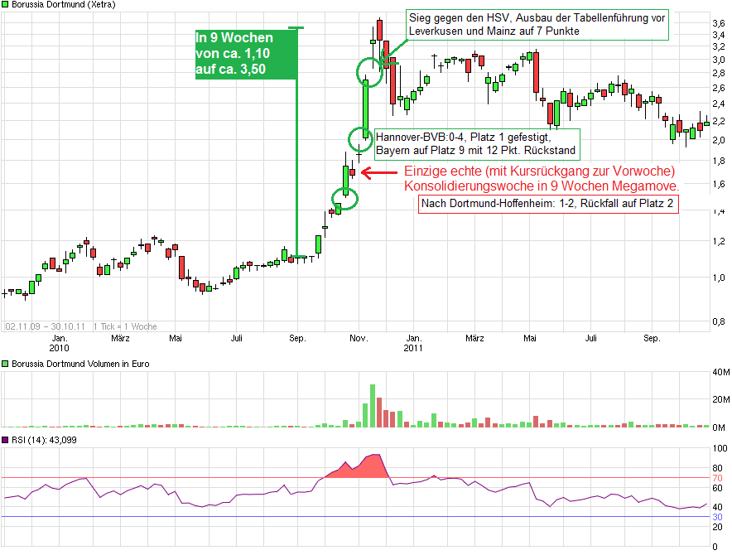Click the '1 Tick = 1 Woche' note
The width and height of the screenshot is (732, 560).
coord(125,326)
